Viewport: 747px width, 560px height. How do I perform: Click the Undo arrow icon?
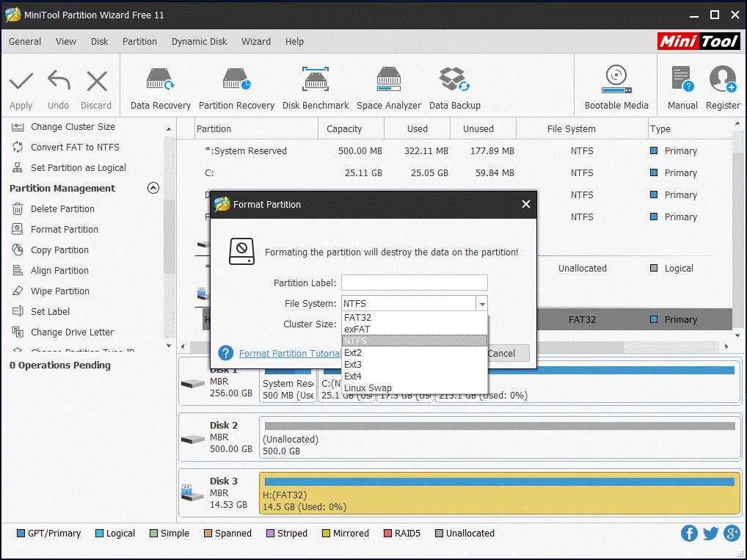coord(59,81)
